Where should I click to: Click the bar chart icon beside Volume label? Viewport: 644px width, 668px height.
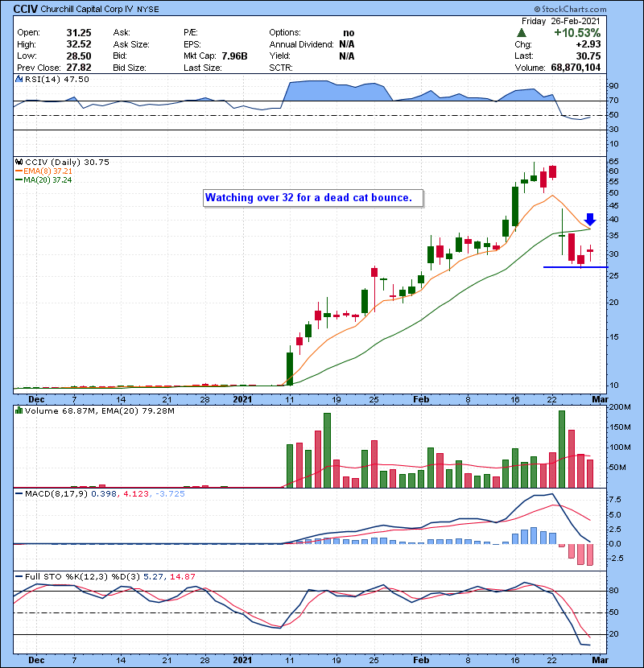19,410
